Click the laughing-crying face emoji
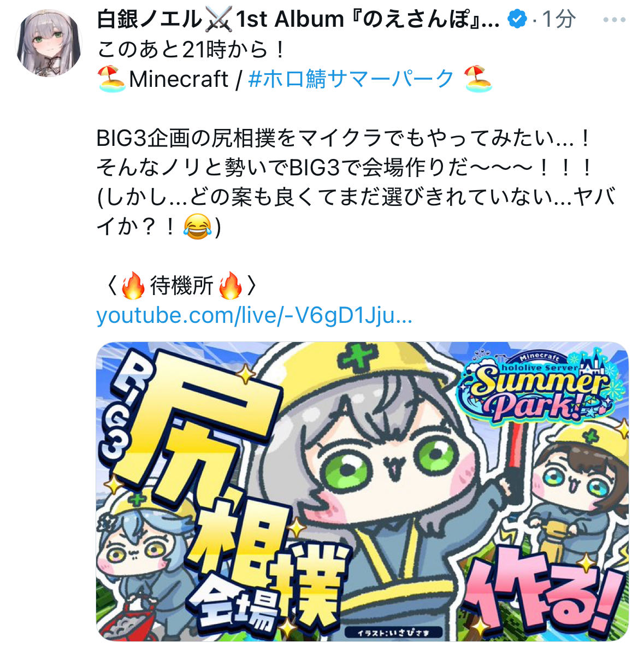This screenshot has width=644, height=649. pos(197,226)
